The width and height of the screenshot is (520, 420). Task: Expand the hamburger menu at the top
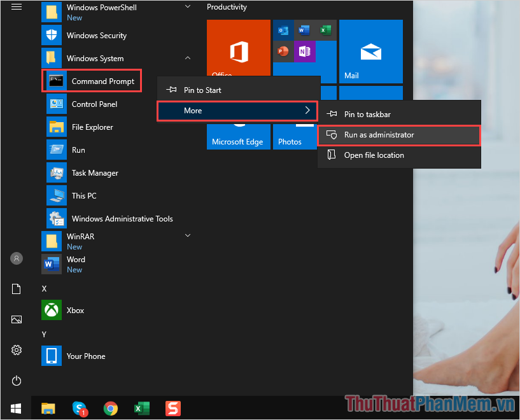(16, 6)
